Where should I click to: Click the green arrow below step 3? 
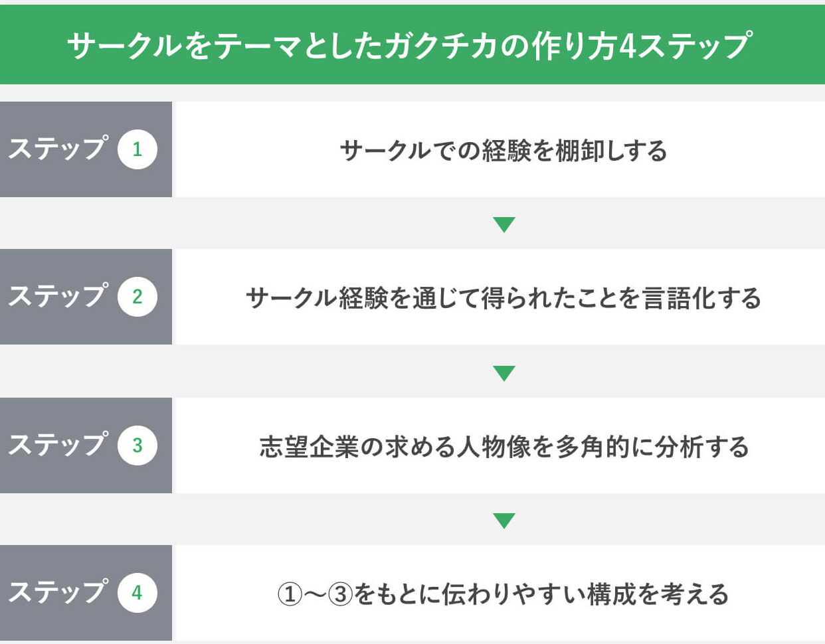[x=505, y=521]
